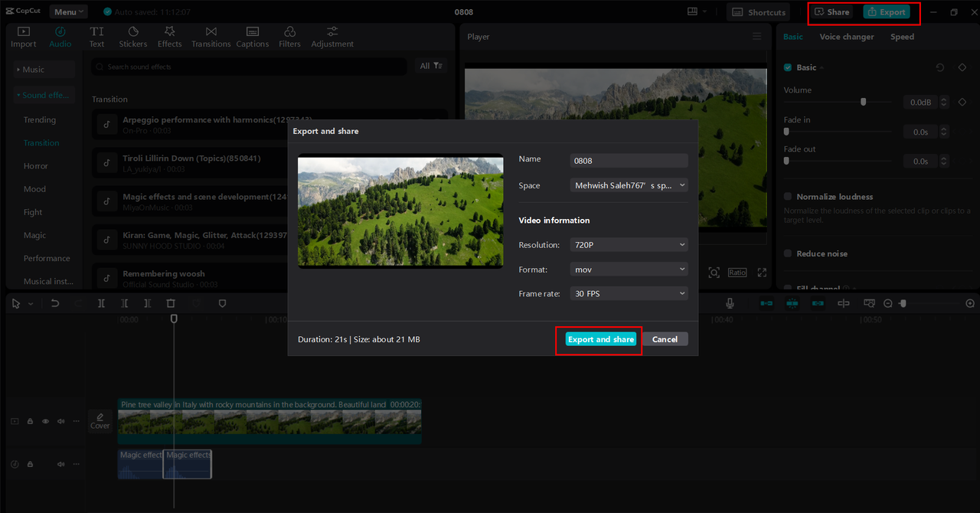The image size is (980, 513).
Task: Select the Trending sound category
Action: pyautogui.click(x=40, y=119)
